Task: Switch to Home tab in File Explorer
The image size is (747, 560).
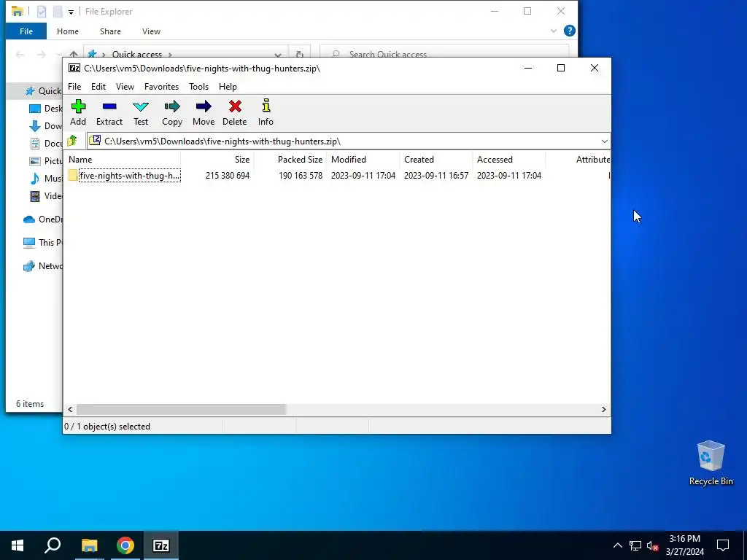Action: pyautogui.click(x=68, y=31)
